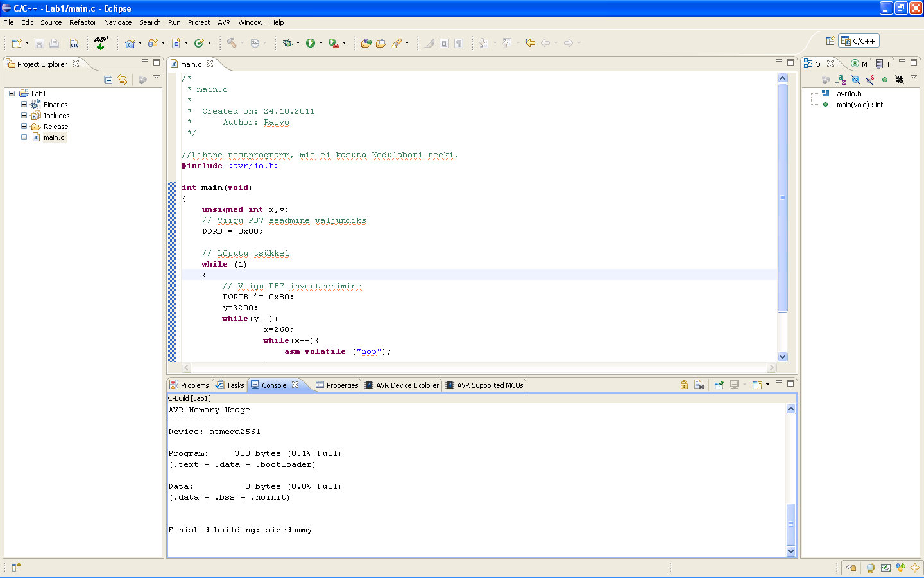Click the Last Edit Location arrow icon
Image resolution: width=924 pixels, height=578 pixels.
point(529,43)
